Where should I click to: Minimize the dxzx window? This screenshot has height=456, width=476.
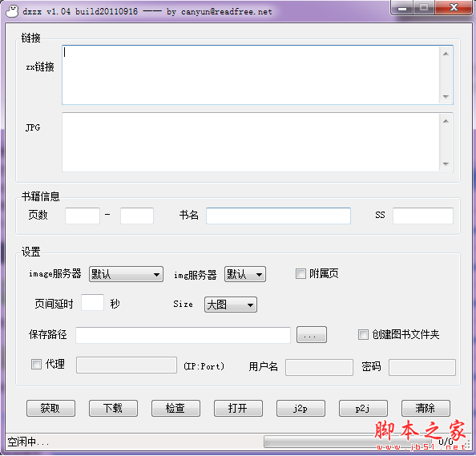click(402, 8)
